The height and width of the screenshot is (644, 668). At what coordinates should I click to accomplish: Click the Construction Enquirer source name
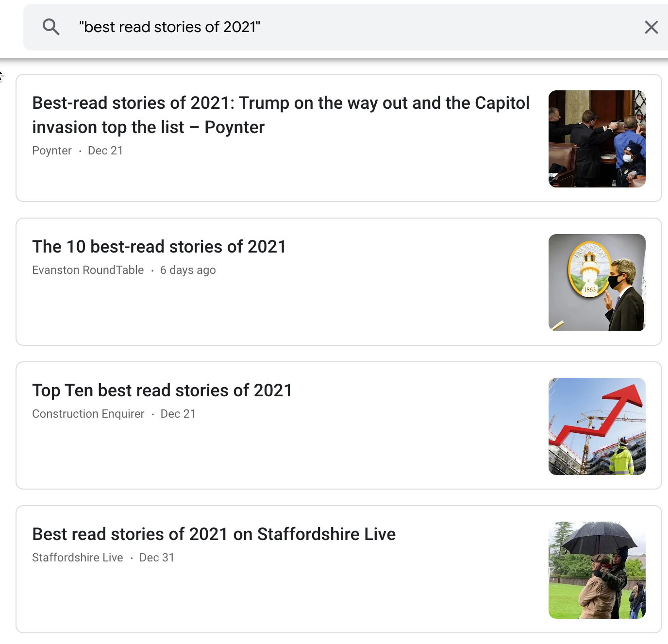[88, 414]
